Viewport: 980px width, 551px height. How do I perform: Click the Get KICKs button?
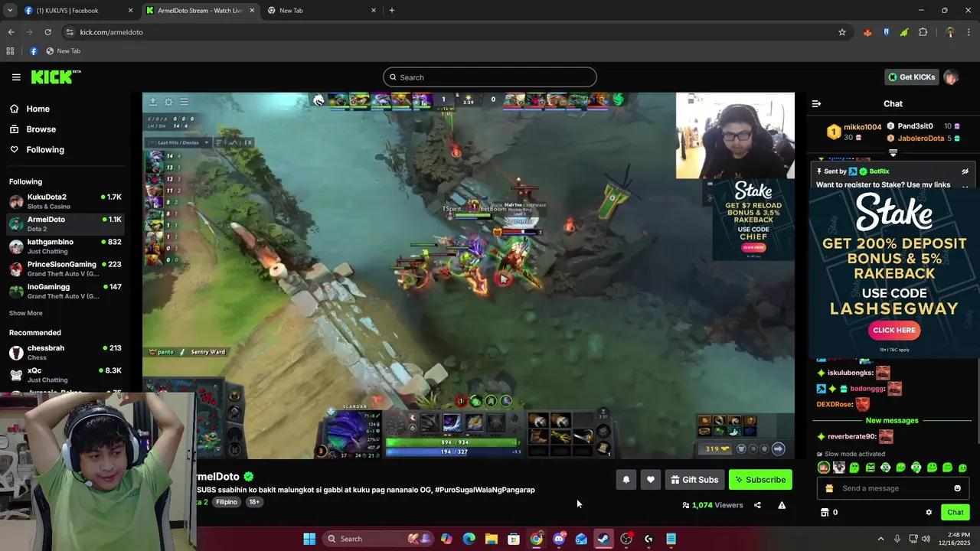point(911,77)
